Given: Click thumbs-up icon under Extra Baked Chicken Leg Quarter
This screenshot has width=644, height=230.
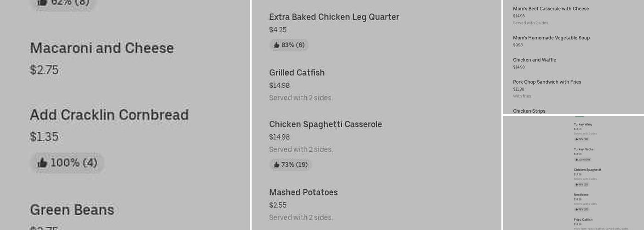Looking at the screenshot, I should point(276,45).
